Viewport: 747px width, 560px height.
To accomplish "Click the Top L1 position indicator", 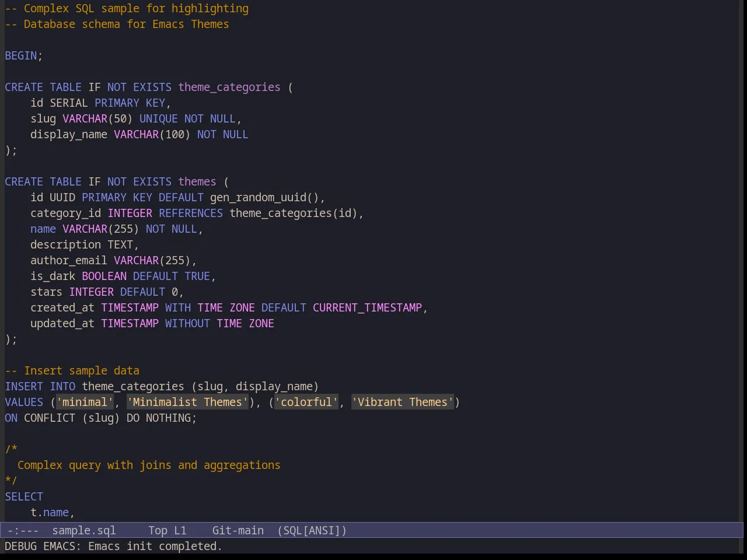I will (x=167, y=530).
